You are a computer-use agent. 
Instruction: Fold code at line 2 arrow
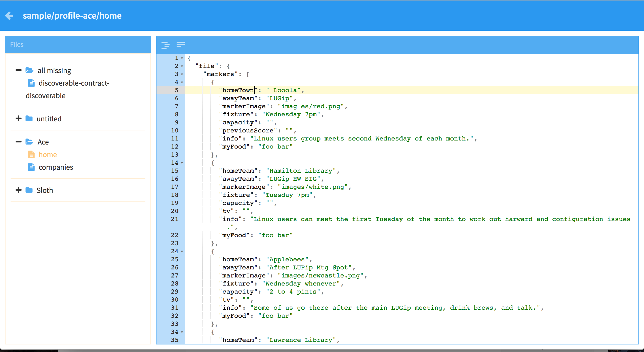tap(182, 66)
